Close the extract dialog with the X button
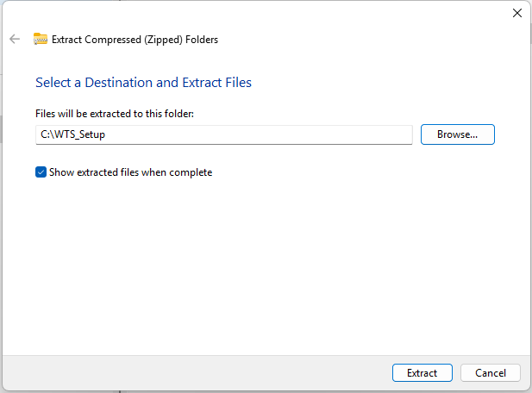532x393 pixels. (x=516, y=13)
